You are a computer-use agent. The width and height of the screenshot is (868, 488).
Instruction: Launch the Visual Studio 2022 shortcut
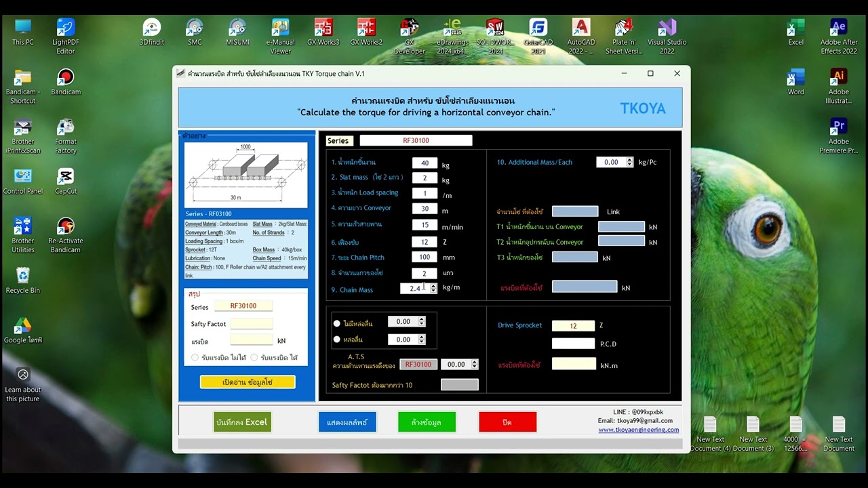(x=667, y=36)
